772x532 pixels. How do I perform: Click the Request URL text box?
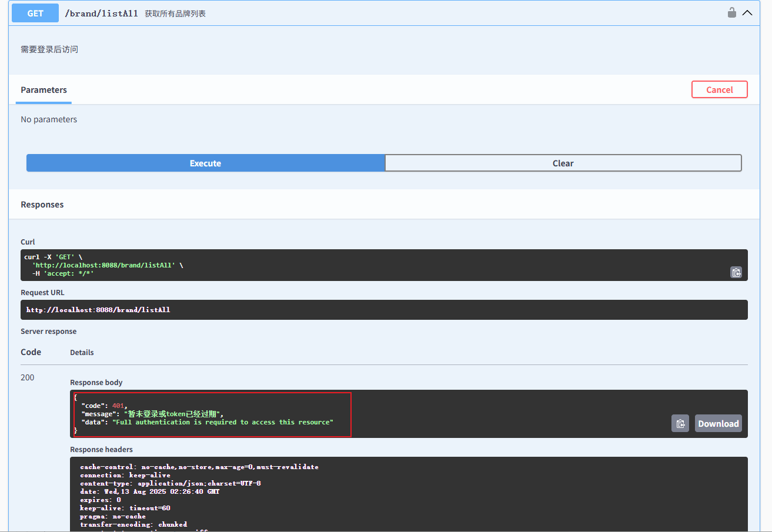coord(383,310)
